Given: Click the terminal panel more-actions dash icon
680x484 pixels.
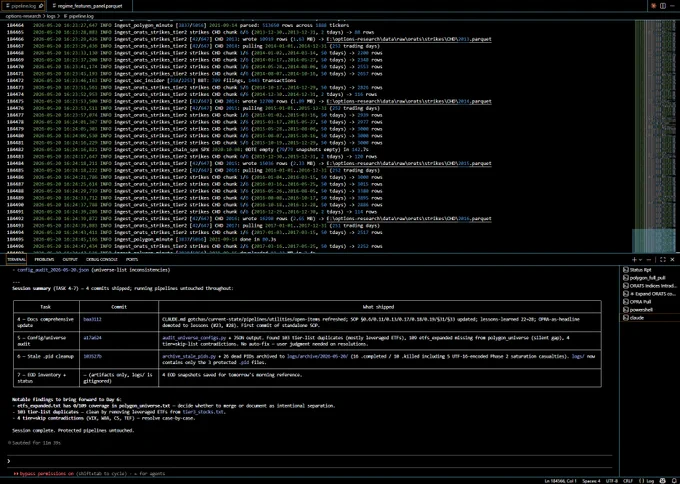Looking at the screenshot, I should click(x=649, y=259).
